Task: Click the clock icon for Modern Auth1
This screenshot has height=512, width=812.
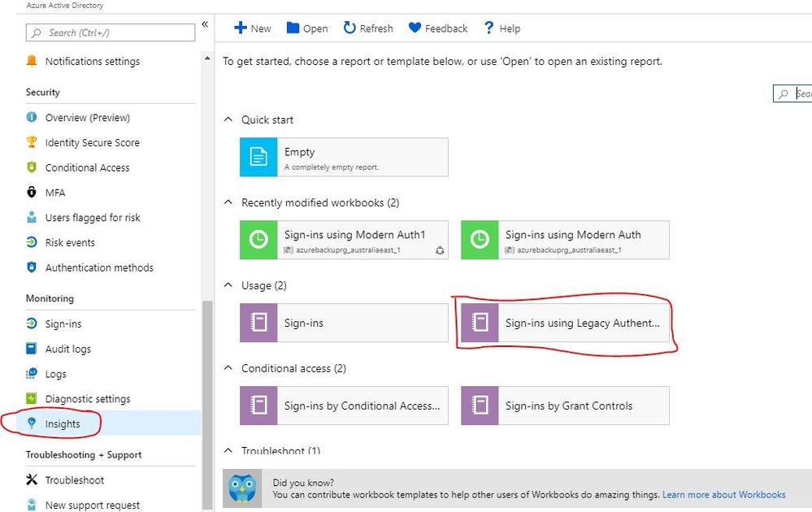Action: (258, 240)
